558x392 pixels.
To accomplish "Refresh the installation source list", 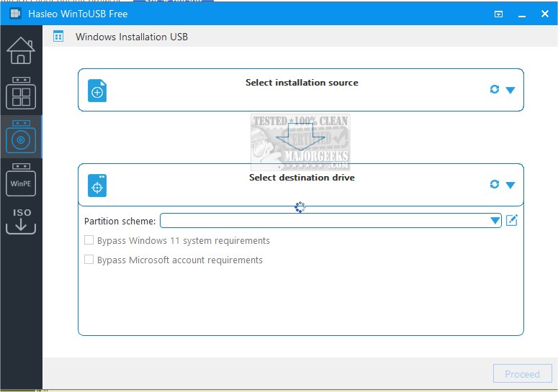I will coord(495,89).
